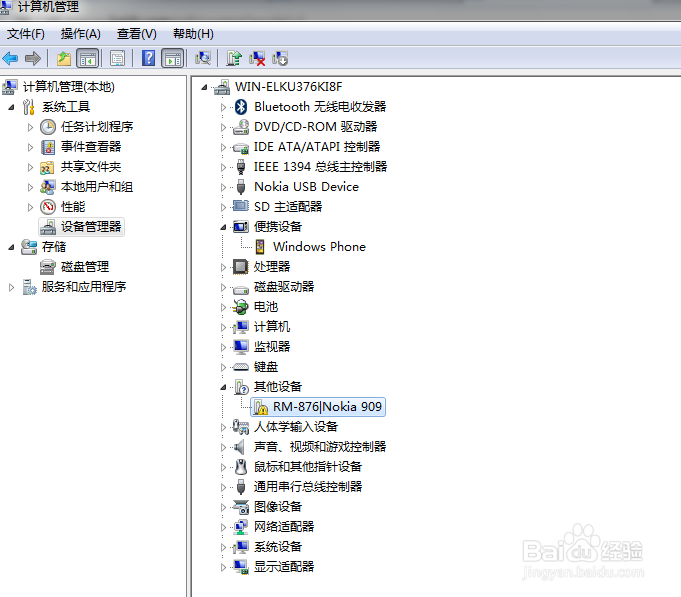
Task: Click the DVD/CD-ROM 驱动器 drive icon
Action: coord(241,127)
